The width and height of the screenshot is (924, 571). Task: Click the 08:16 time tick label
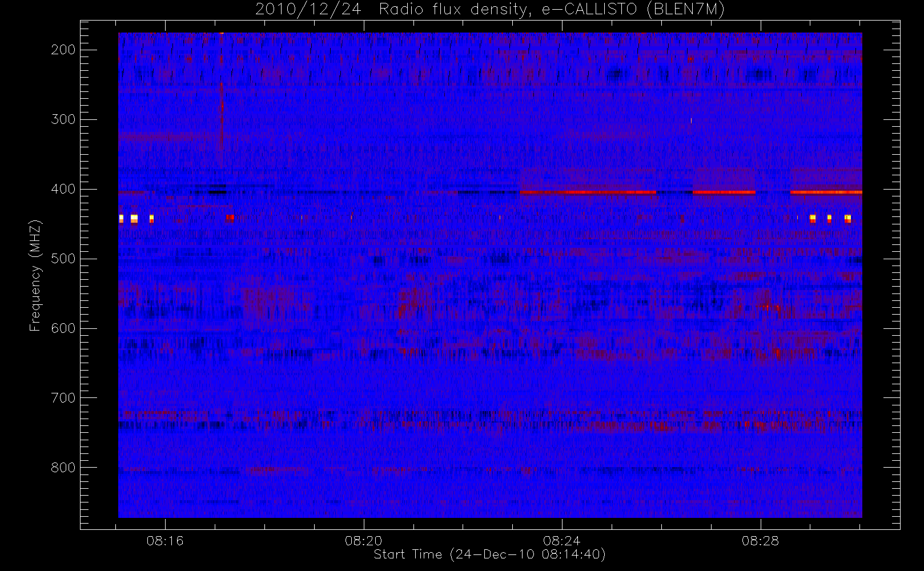pyautogui.click(x=165, y=541)
